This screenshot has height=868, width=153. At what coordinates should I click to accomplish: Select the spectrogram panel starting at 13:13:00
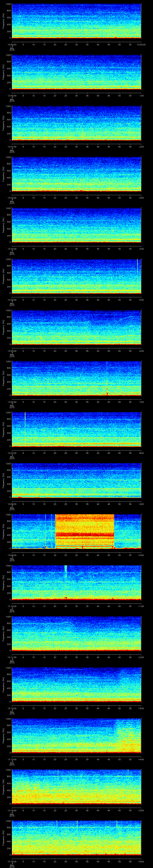[x=77, y=736]
